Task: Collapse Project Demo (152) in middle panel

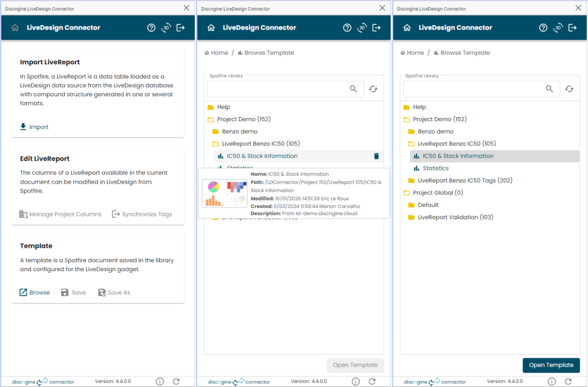Action: [239, 119]
